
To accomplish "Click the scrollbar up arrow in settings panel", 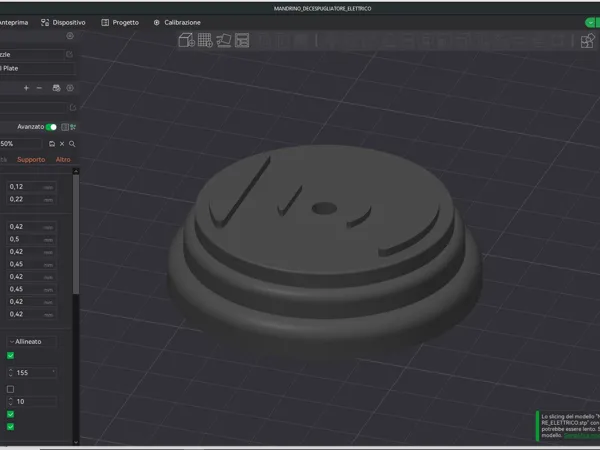I will tap(76, 171).
